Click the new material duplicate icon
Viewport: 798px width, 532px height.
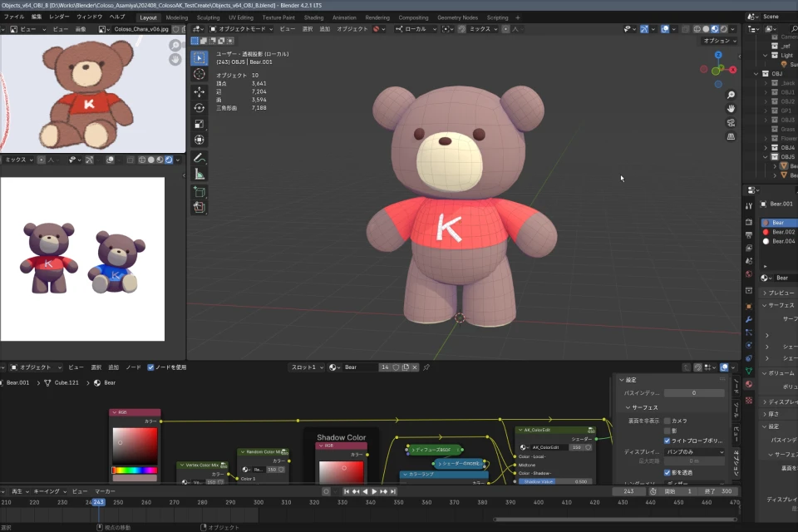406,367
